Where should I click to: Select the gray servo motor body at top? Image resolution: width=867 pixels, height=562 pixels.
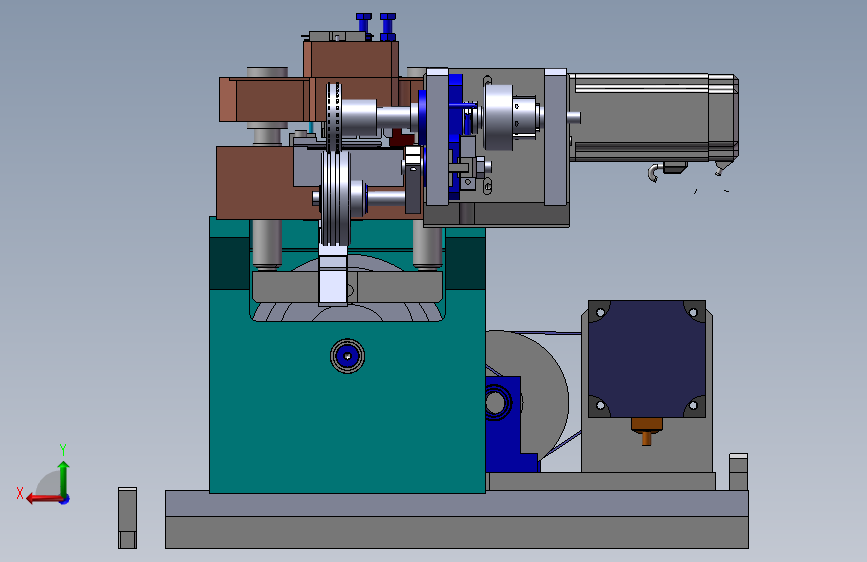(x=654, y=117)
